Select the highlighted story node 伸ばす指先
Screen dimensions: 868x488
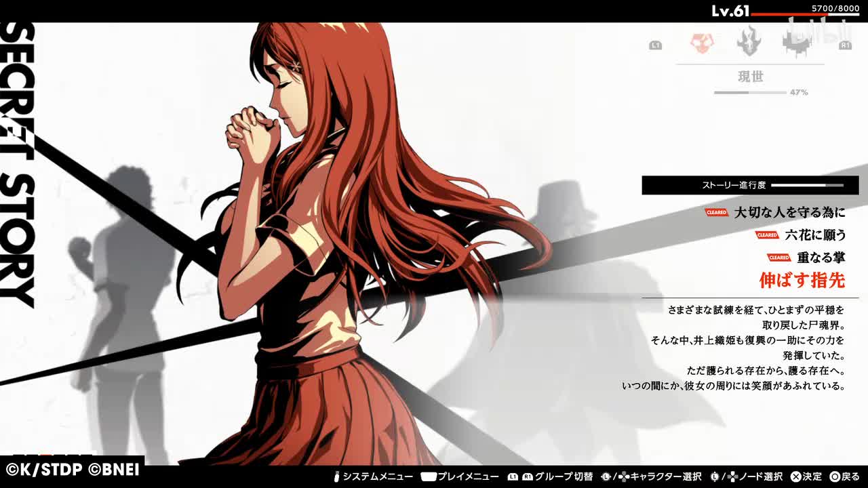[x=803, y=280]
